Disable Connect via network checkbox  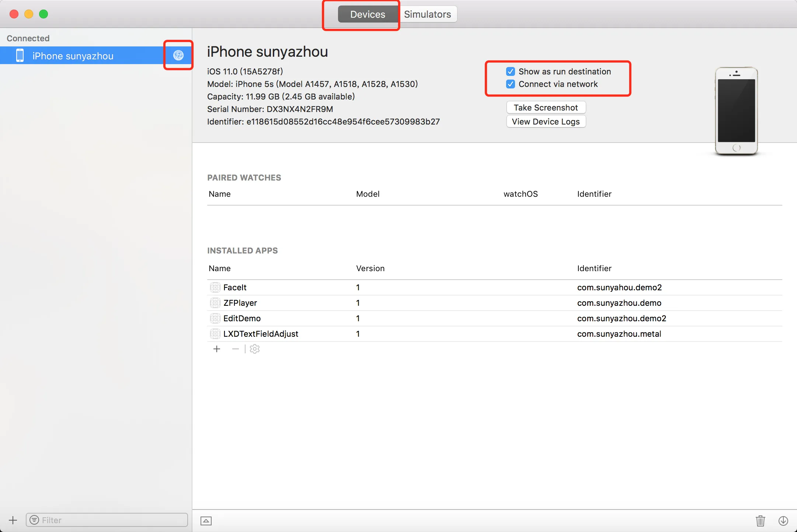511,84
